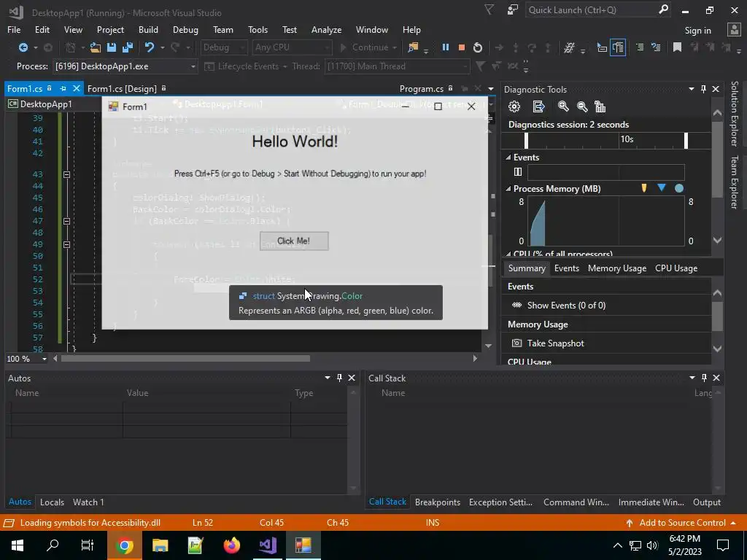Open the Build menu
This screenshot has height=560, width=747.
(148, 29)
